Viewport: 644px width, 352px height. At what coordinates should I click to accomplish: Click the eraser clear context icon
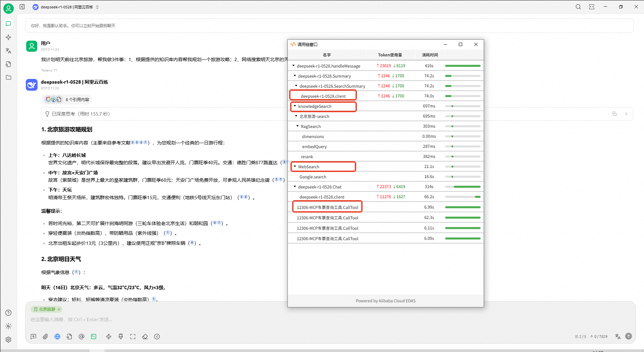coord(145,337)
